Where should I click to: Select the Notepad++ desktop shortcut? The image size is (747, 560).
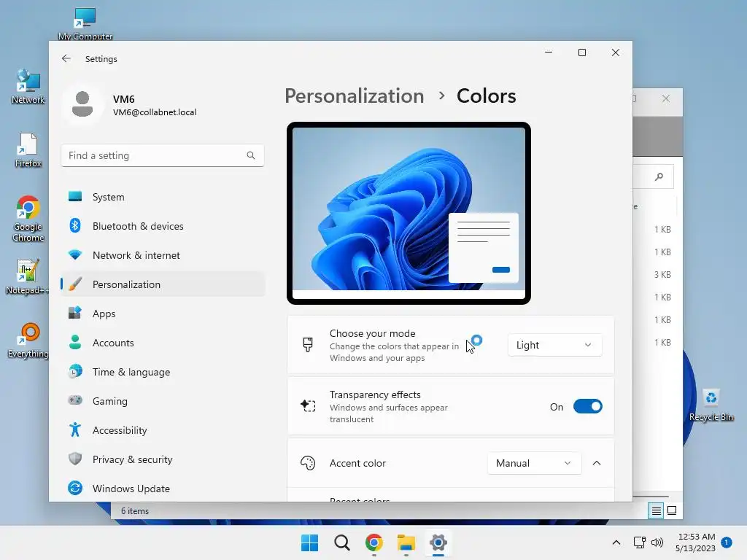pyautogui.click(x=28, y=276)
